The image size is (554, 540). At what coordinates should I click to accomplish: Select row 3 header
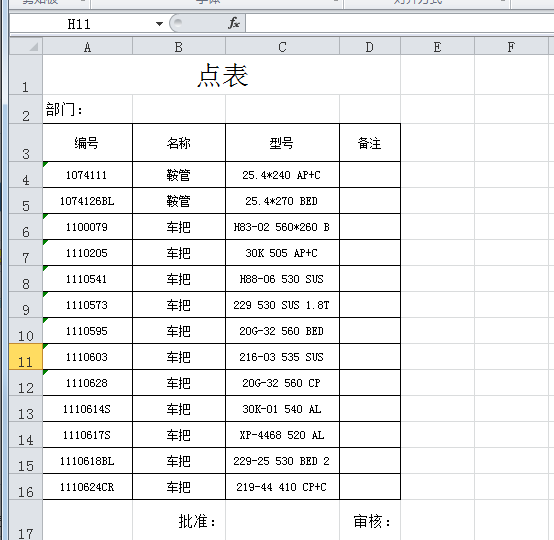click(26, 143)
